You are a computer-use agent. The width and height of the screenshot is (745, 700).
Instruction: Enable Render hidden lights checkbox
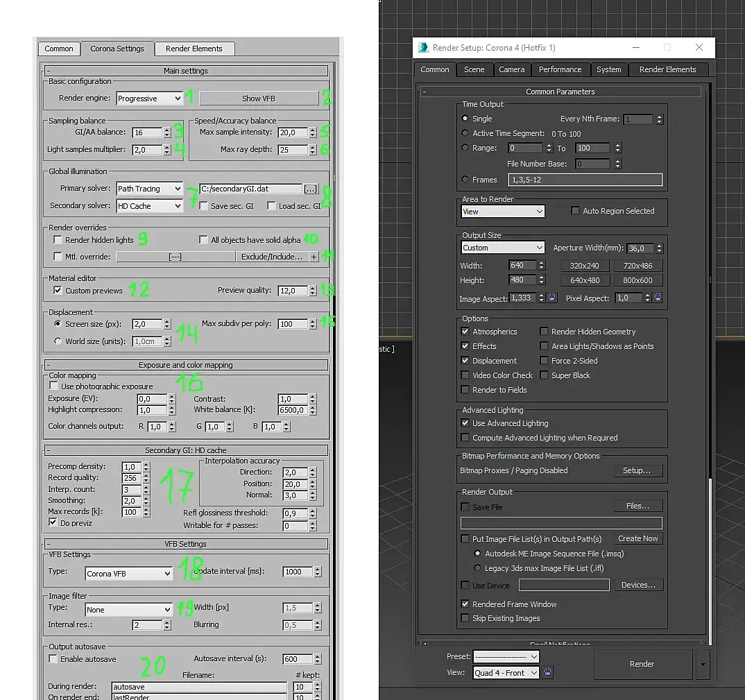coord(58,239)
